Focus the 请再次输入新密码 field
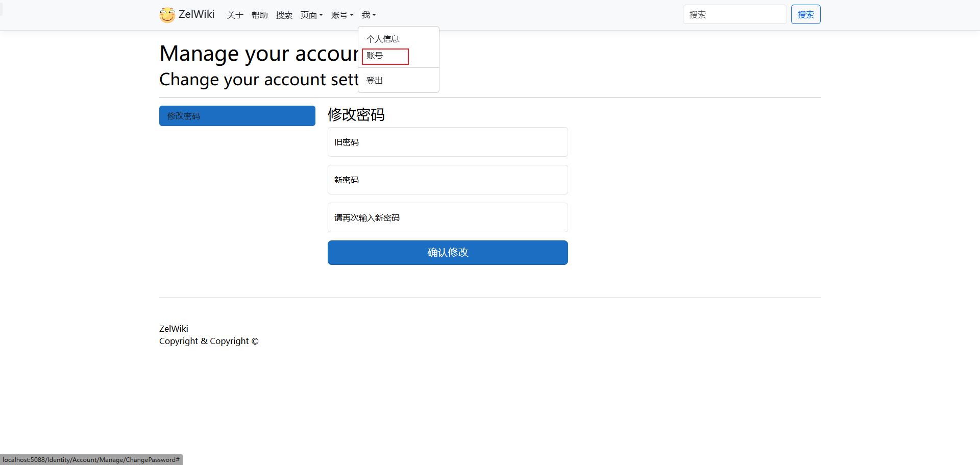 [x=447, y=217]
